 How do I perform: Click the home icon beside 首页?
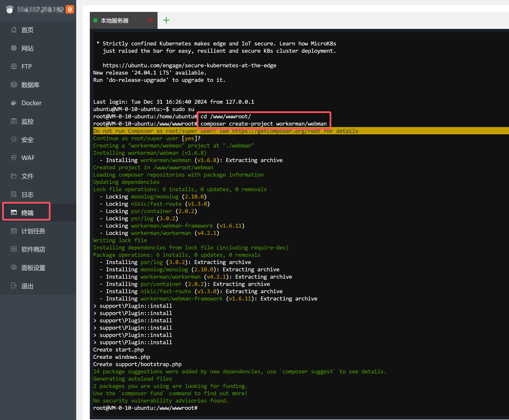(14, 30)
